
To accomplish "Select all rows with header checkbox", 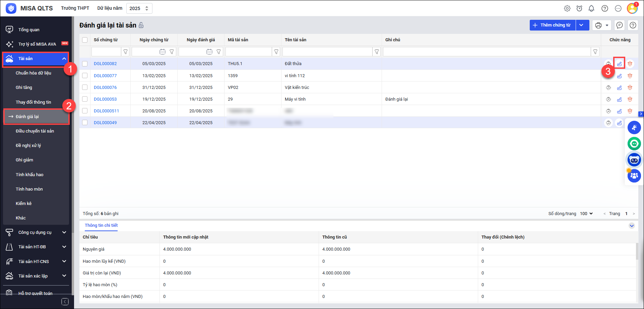I will pyautogui.click(x=85, y=40).
